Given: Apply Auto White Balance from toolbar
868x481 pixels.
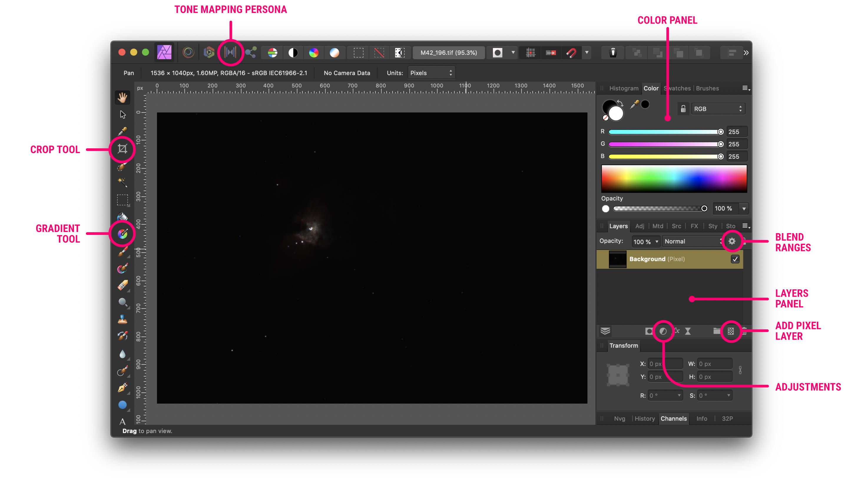Looking at the screenshot, I should coord(334,53).
